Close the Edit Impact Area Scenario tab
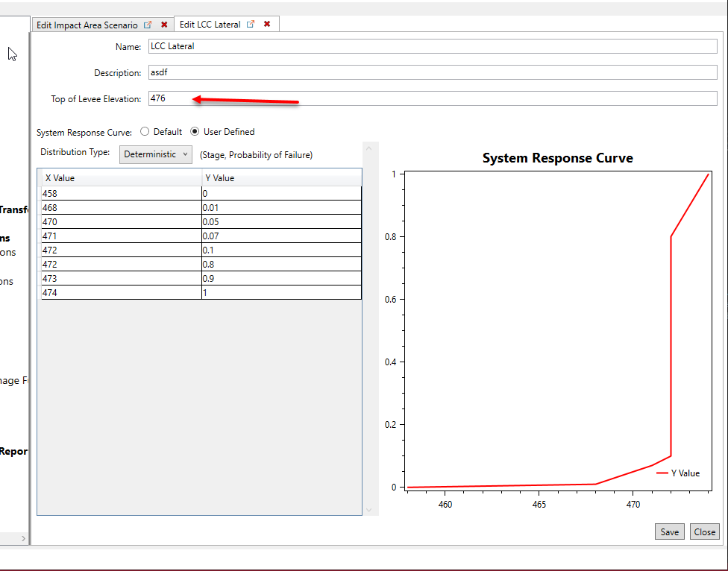Viewport: 728px width, 571px height. [x=163, y=24]
